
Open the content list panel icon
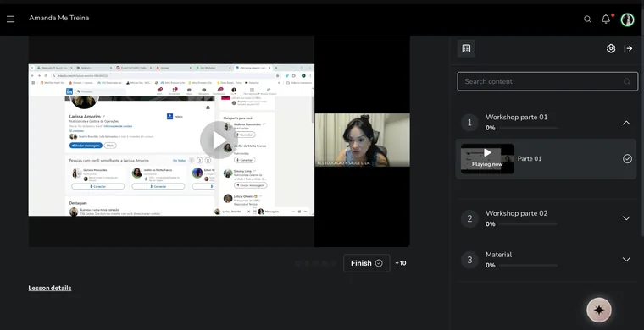(x=466, y=48)
